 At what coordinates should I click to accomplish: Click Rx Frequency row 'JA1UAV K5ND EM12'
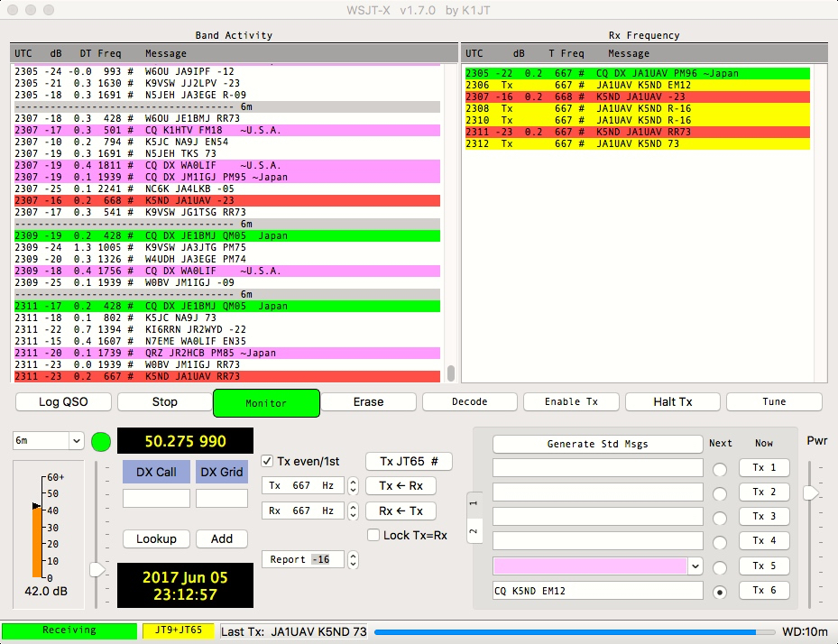click(x=638, y=86)
